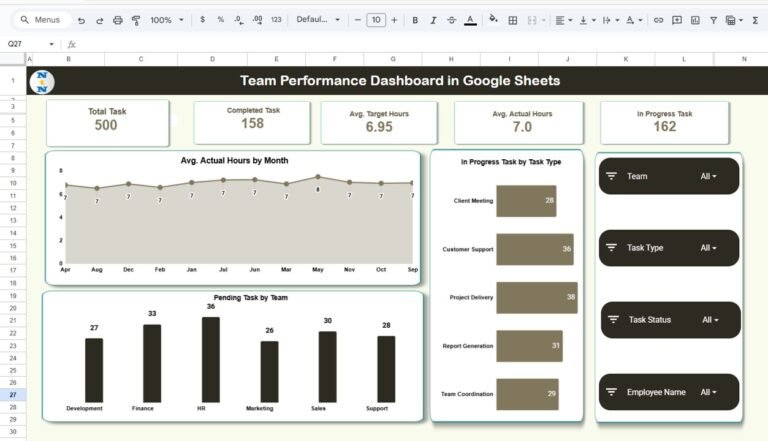Open vertical align dropdown
The image size is (768, 441).
(587, 20)
